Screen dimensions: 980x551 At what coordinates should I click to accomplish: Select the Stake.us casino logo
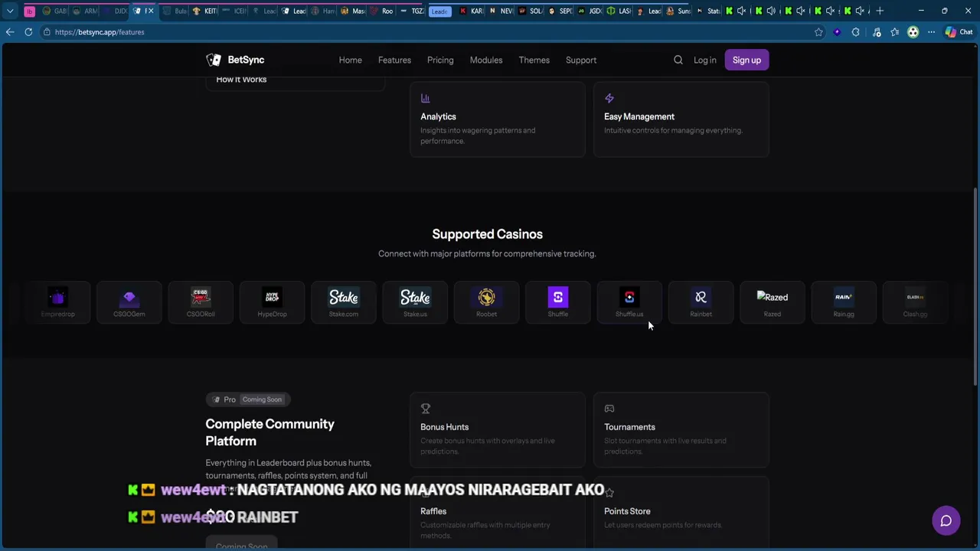415,297
